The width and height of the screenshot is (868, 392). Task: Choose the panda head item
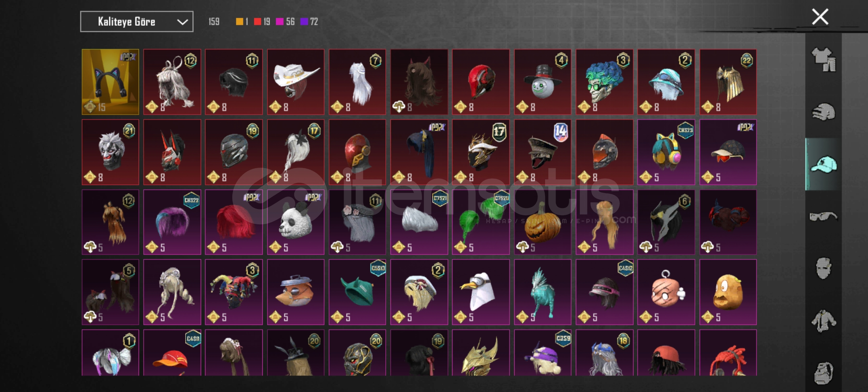296,222
